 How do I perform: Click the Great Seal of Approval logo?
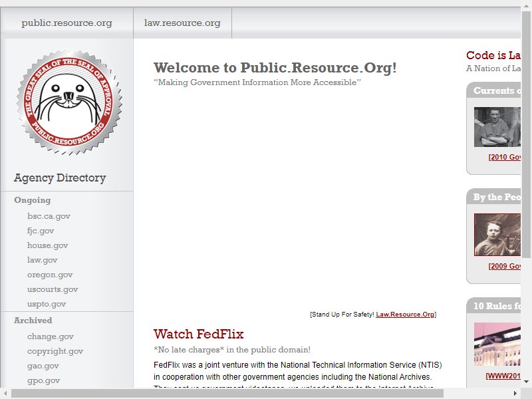(69, 102)
